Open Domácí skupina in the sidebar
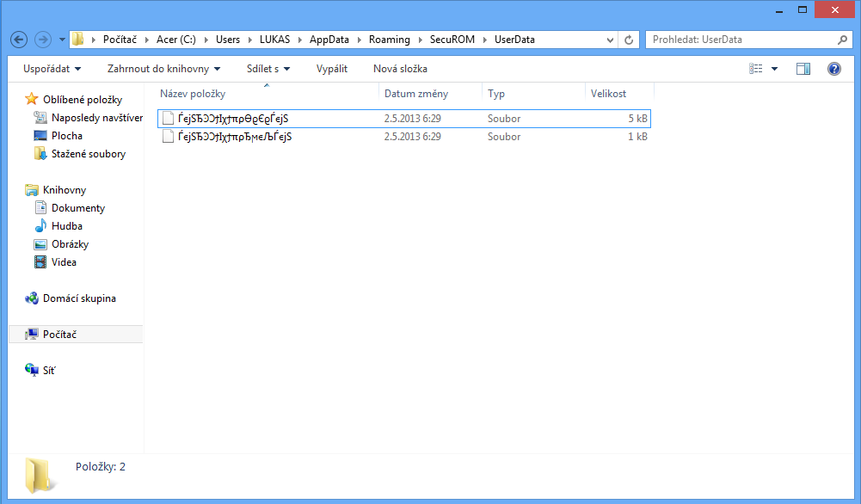861x504 pixels. coord(79,298)
